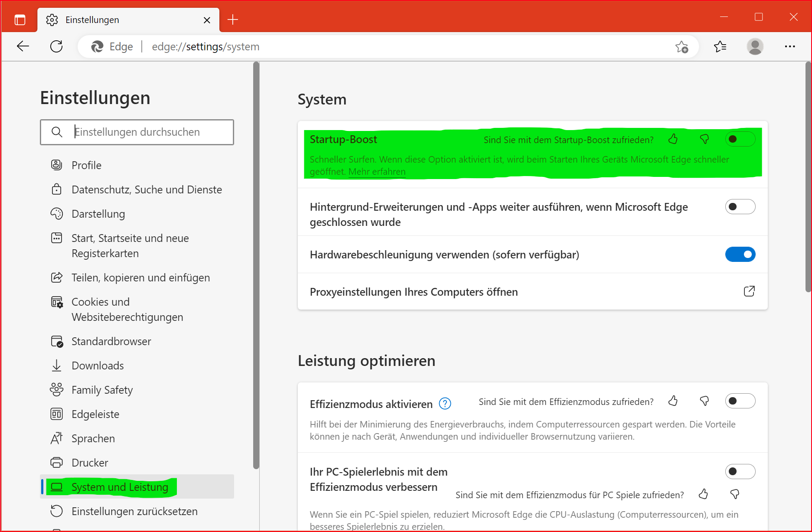
Task: Disable Hardwarebeschleunigung verwenden switch
Action: [x=740, y=255]
